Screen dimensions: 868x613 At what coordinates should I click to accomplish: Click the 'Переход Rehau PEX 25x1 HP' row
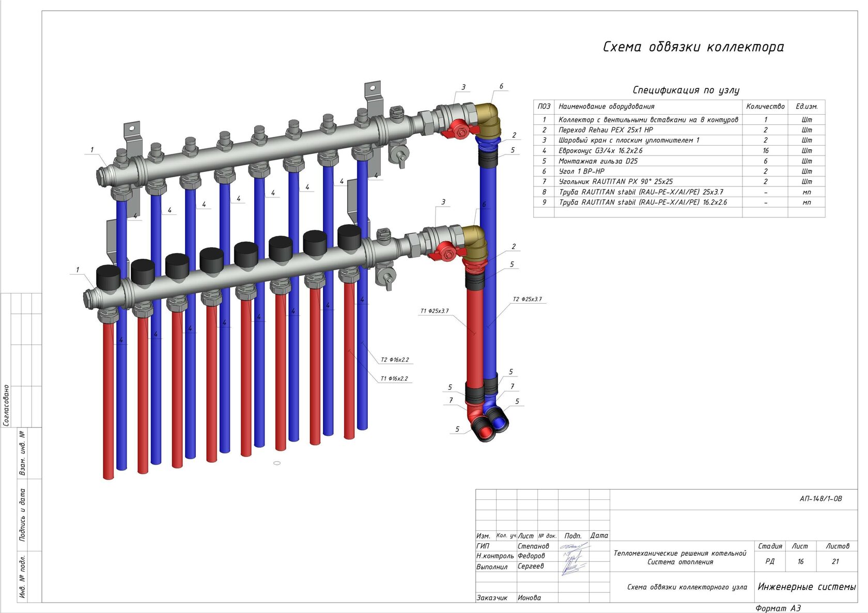[x=606, y=130]
